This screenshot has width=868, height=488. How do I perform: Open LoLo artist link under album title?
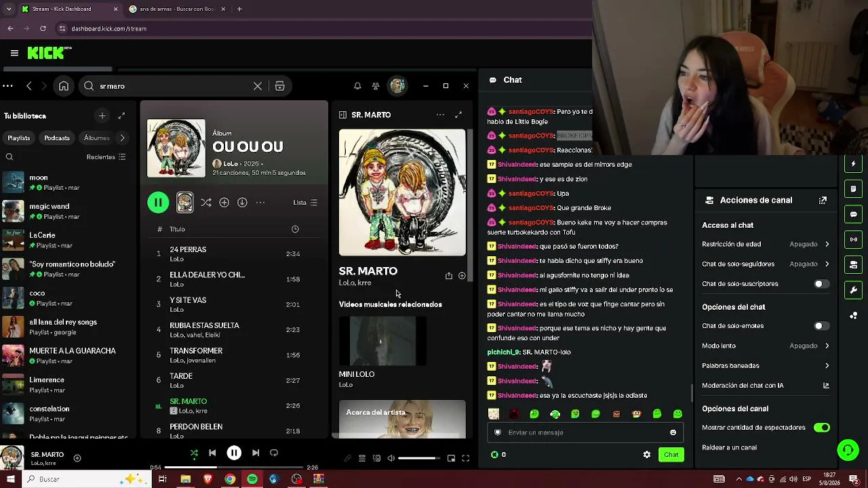(231, 164)
